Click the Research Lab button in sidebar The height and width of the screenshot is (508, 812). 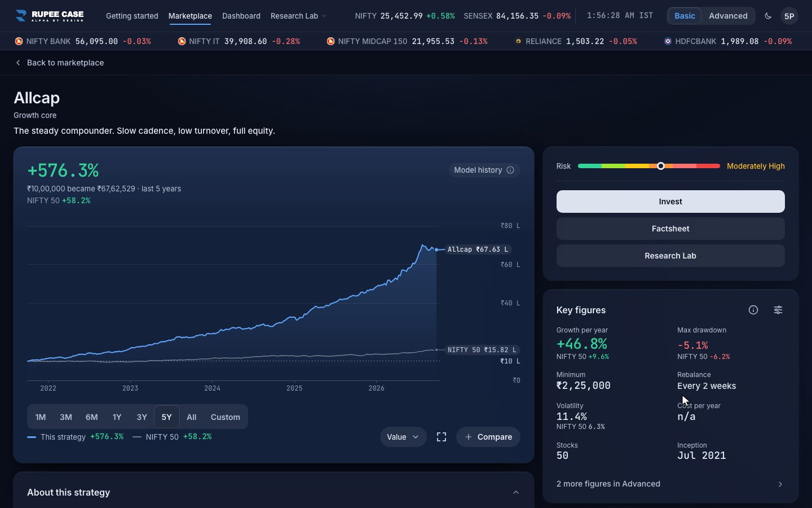(670, 256)
